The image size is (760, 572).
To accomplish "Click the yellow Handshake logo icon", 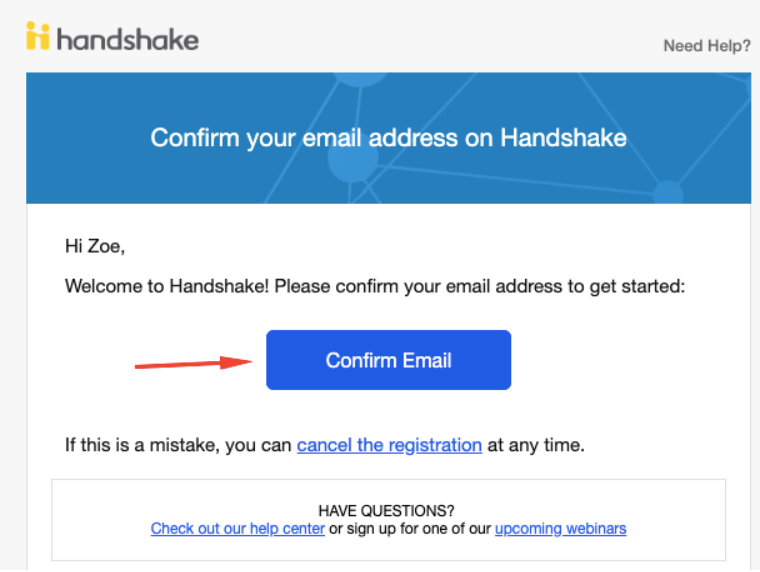I will pos(38,35).
